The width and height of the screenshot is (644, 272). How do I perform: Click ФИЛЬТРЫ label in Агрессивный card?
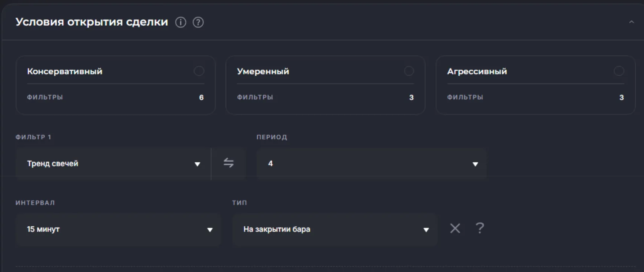click(465, 97)
